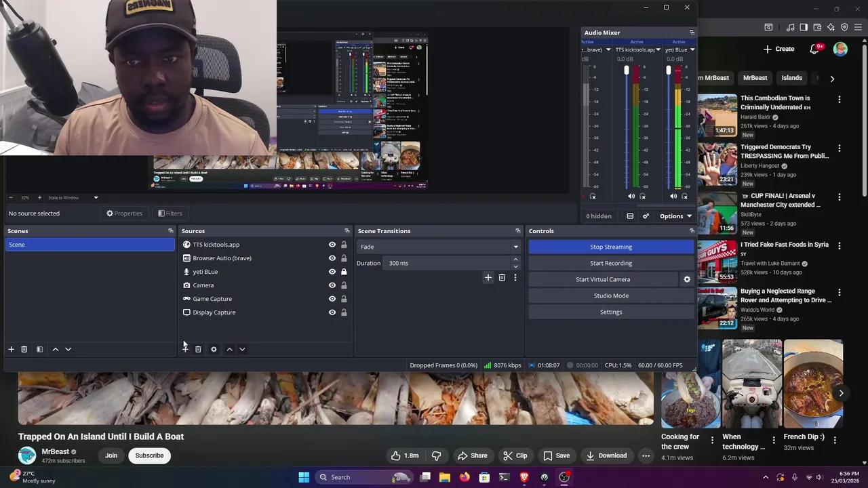868x488 pixels.
Task: Open Studio Mode
Action: (611, 296)
